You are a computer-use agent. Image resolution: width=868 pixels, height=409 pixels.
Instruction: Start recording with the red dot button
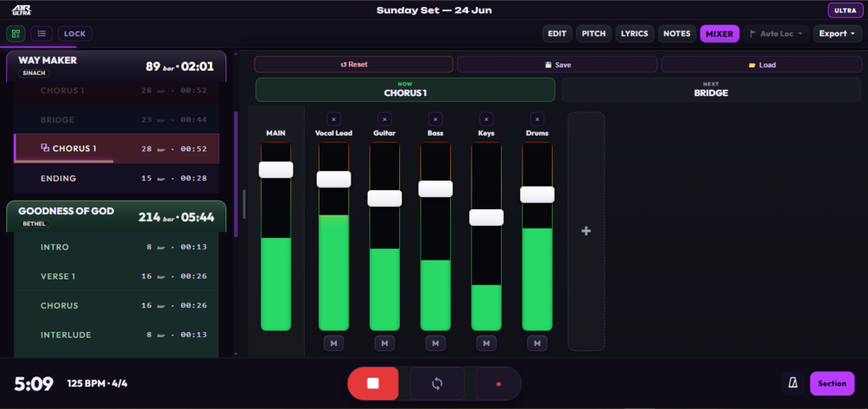(498, 384)
